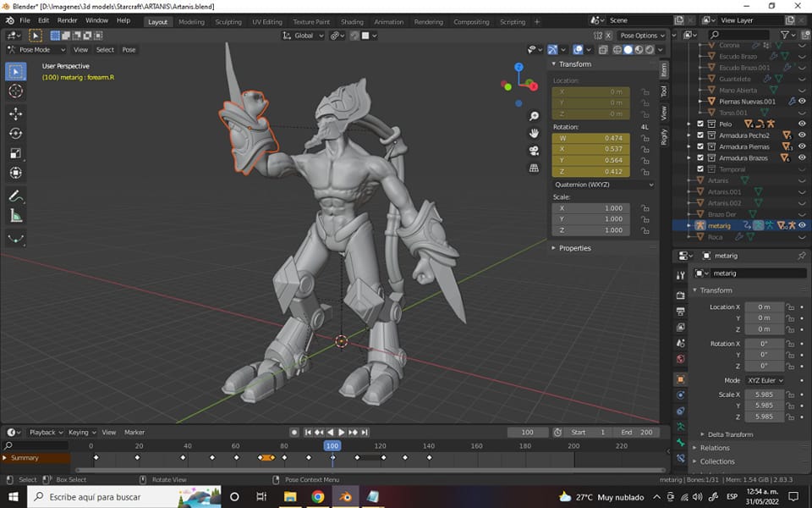Open the Marker menu in timeline
This screenshot has width=812, height=508.
point(134,433)
